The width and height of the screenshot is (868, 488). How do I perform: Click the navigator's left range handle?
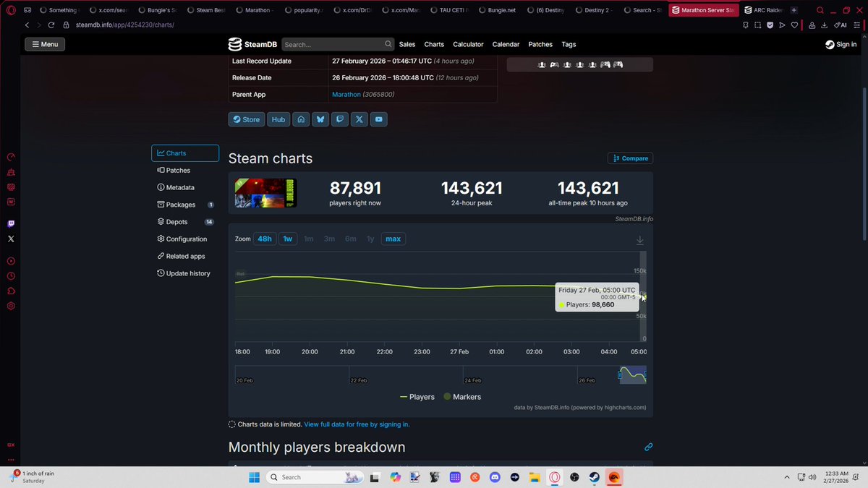pos(620,375)
